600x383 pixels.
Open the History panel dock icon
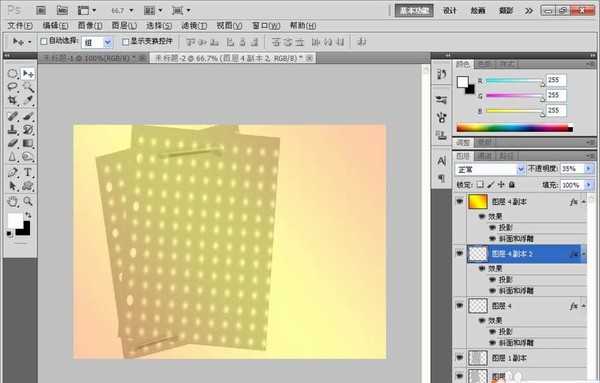click(x=442, y=74)
